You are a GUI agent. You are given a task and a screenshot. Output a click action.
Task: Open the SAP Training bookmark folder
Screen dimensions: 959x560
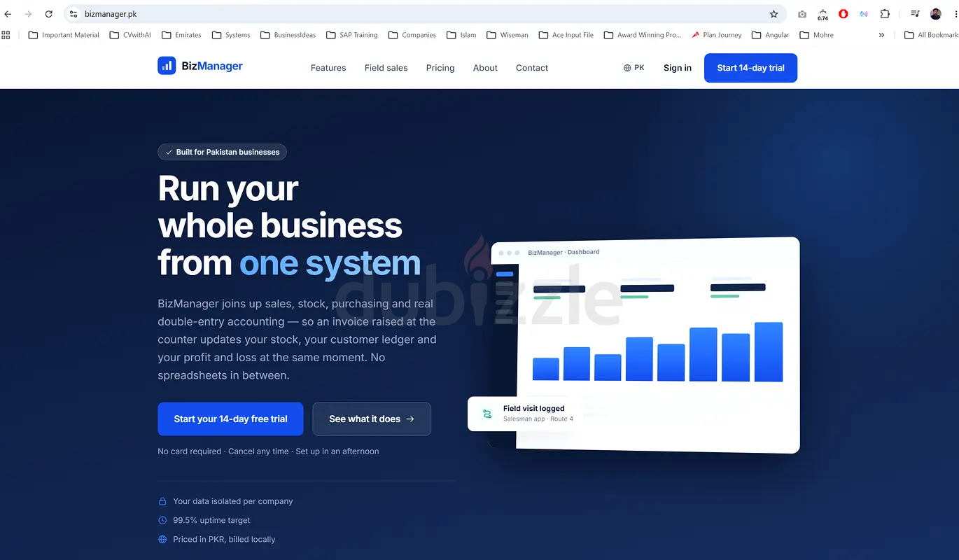pos(352,35)
